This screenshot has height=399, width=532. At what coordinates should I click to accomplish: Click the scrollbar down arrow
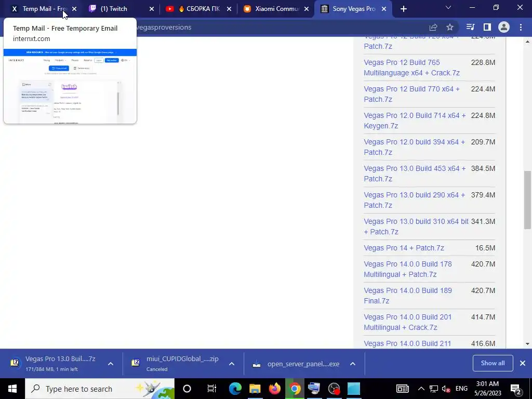click(x=527, y=344)
